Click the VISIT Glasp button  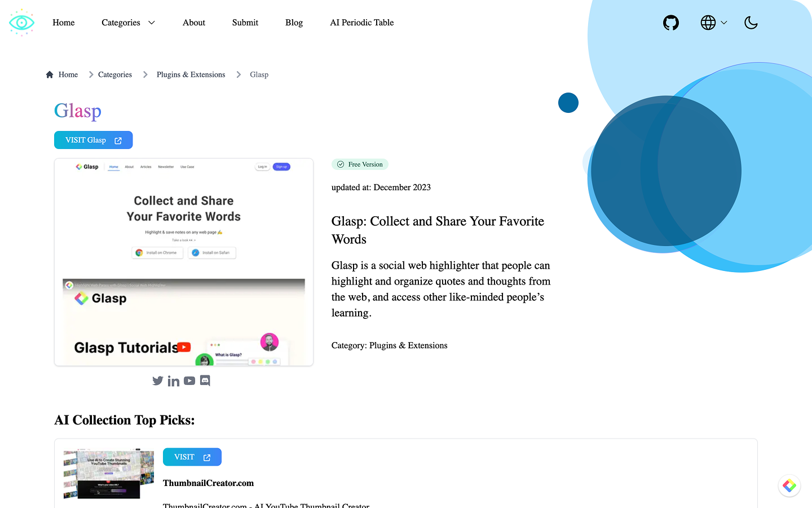pyautogui.click(x=94, y=140)
